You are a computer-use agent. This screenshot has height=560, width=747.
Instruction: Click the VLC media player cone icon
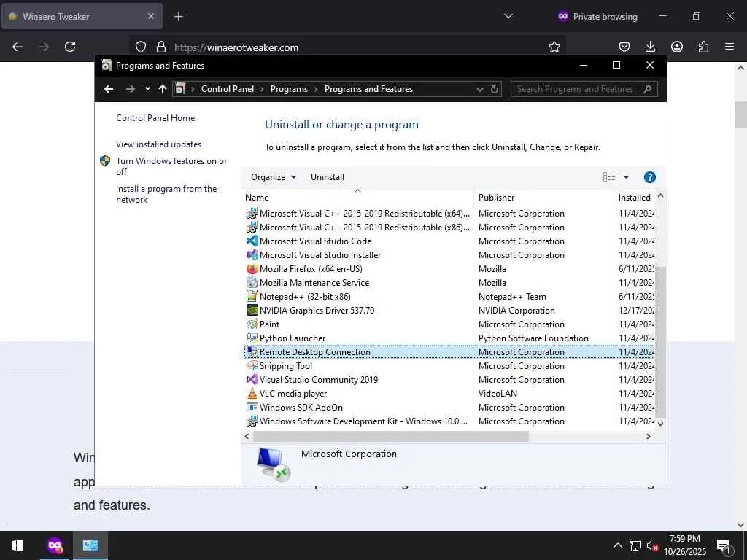[252, 393]
